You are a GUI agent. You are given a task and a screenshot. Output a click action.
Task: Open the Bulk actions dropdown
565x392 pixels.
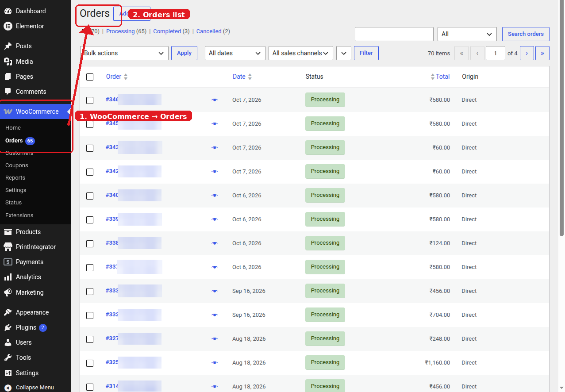click(124, 53)
